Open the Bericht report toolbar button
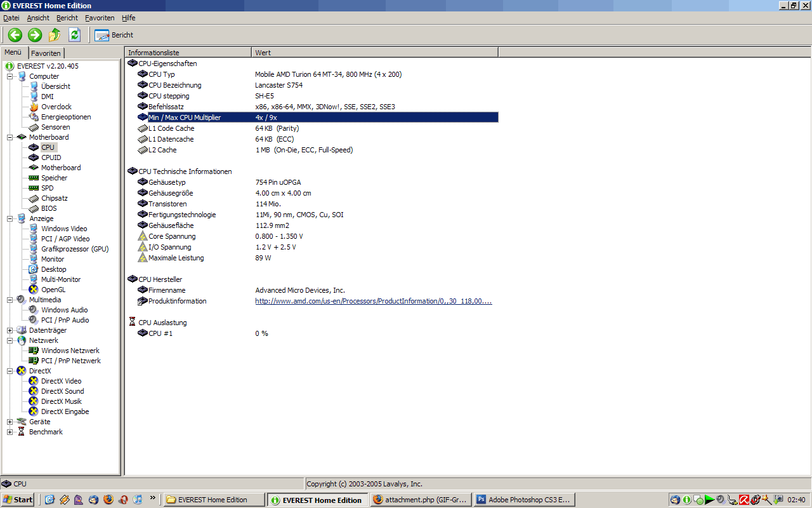Image resolution: width=812 pixels, height=508 pixels. (114, 35)
